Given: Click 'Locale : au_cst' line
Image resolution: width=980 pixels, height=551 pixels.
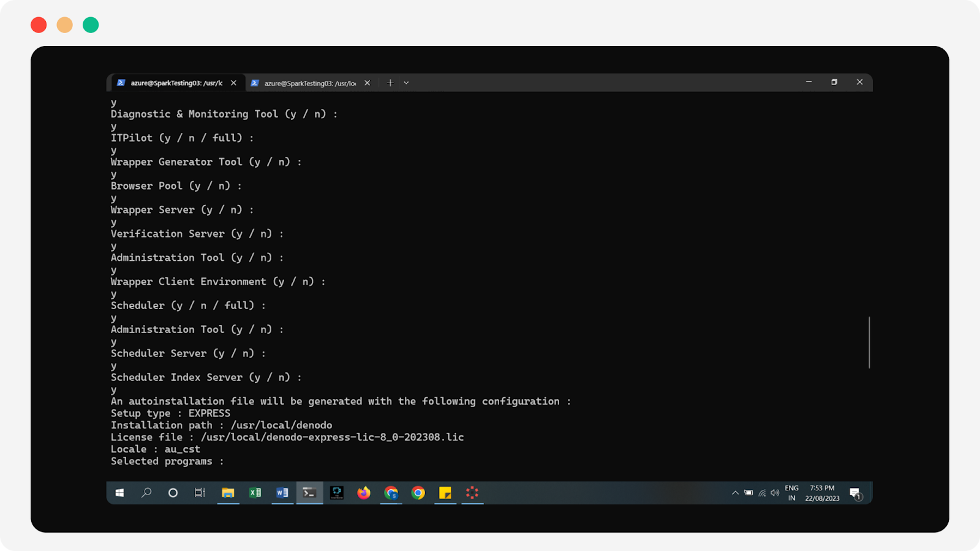Looking at the screenshot, I should (x=156, y=449).
